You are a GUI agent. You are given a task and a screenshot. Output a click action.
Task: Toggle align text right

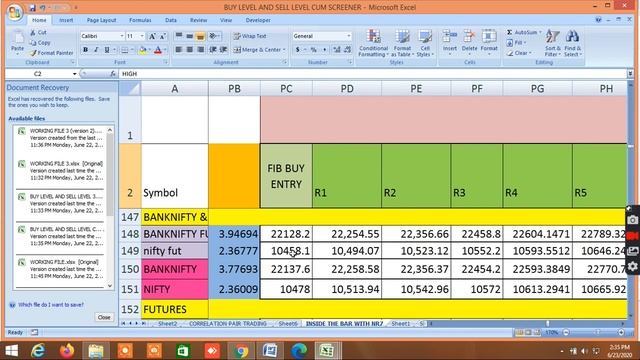(x=200, y=50)
